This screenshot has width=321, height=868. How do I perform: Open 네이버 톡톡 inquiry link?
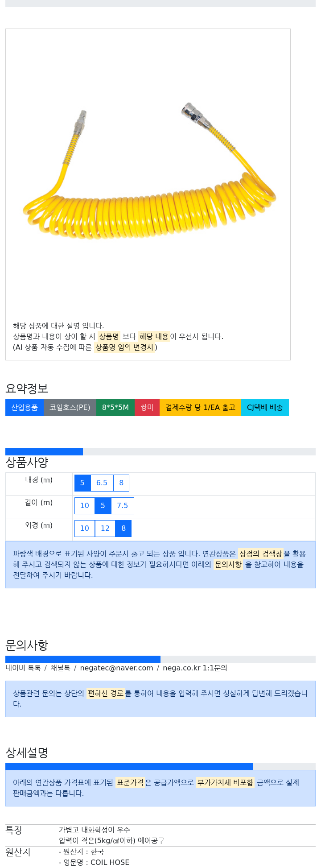click(23, 668)
